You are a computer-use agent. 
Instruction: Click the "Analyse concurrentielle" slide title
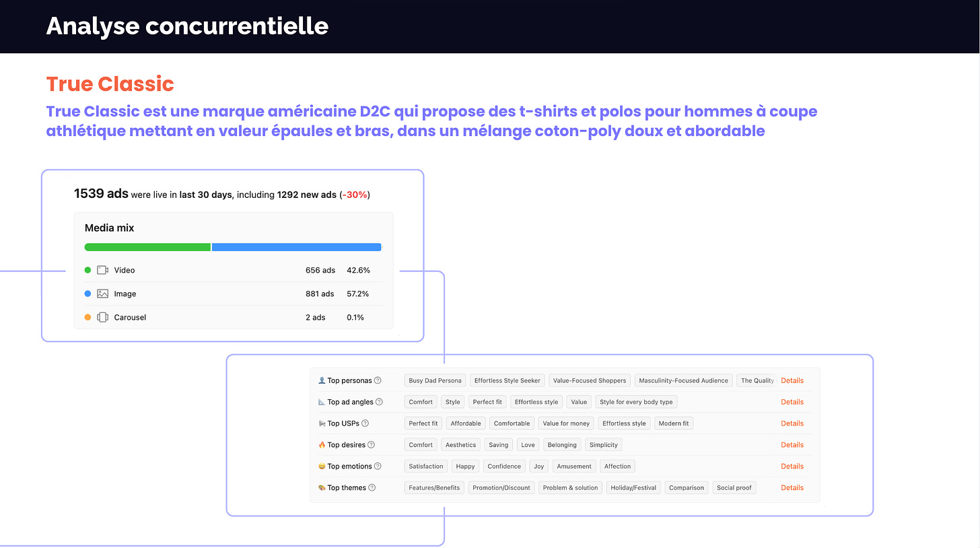pos(188,26)
